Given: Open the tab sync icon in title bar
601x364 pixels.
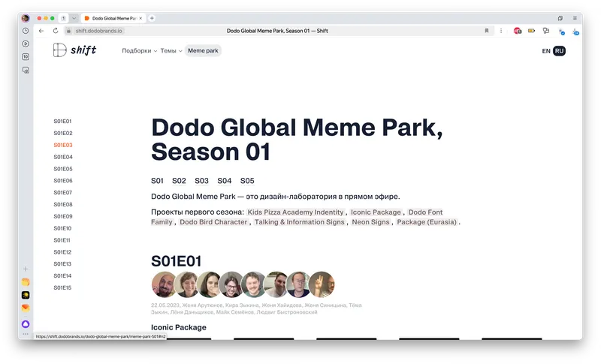Looking at the screenshot, I should [560, 18].
